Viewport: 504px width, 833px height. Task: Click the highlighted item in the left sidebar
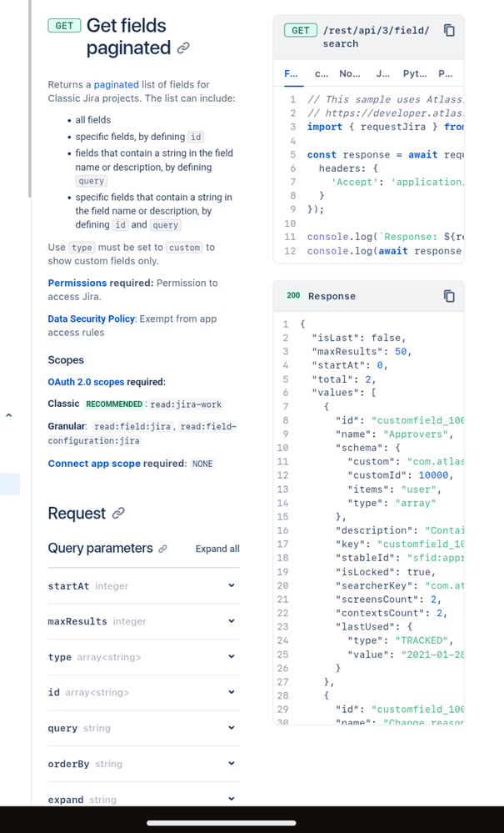coord(9,484)
